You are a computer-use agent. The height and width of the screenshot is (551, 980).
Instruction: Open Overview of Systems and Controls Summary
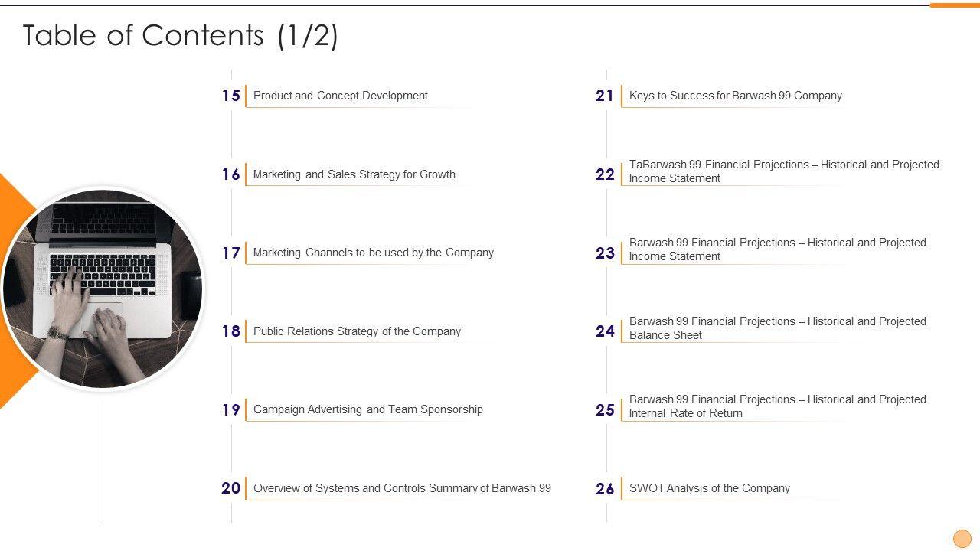tap(402, 488)
